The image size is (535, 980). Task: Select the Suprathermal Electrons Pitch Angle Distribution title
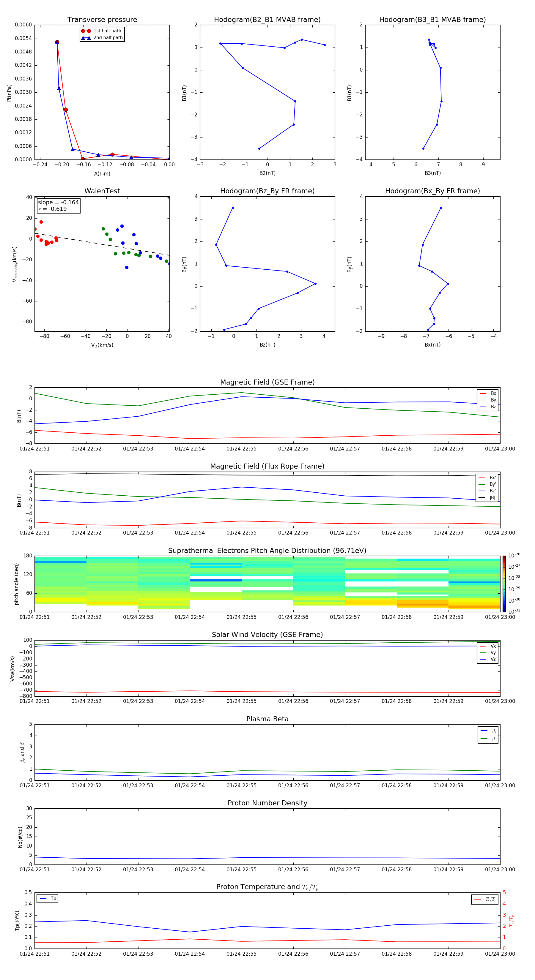click(x=267, y=551)
